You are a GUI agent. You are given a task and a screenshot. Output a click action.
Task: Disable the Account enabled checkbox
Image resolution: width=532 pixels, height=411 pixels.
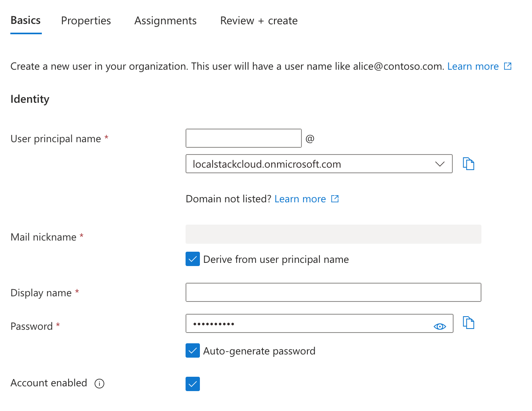pyautogui.click(x=193, y=384)
